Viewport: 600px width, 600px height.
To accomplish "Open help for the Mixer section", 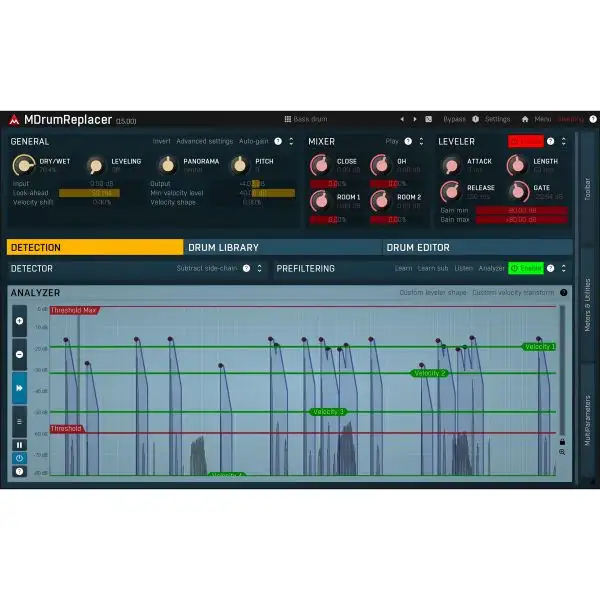I will click(408, 141).
